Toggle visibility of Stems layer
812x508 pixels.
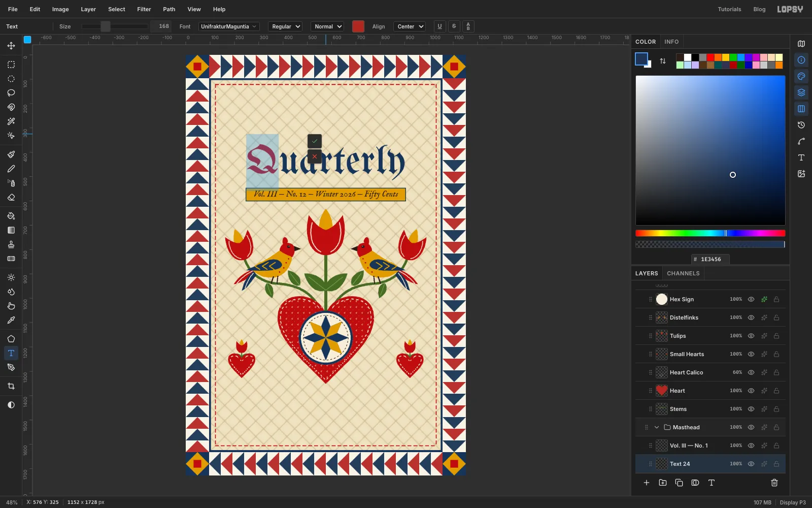pyautogui.click(x=751, y=409)
